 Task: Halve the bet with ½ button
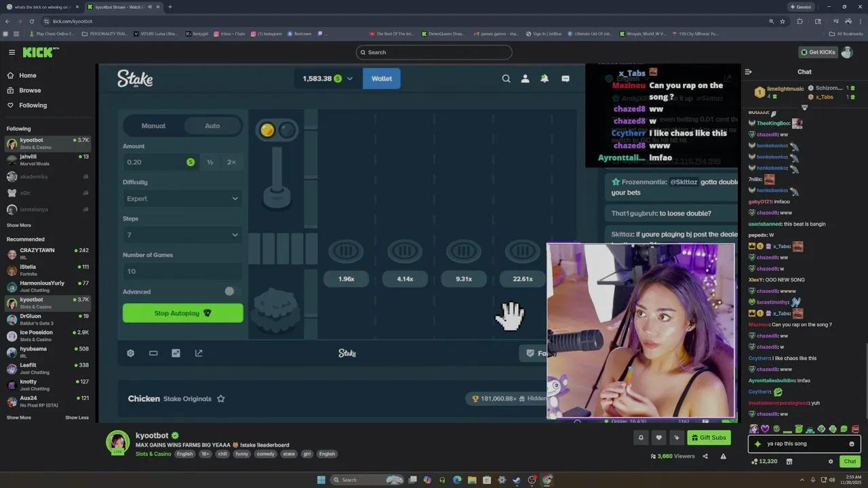(x=210, y=162)
